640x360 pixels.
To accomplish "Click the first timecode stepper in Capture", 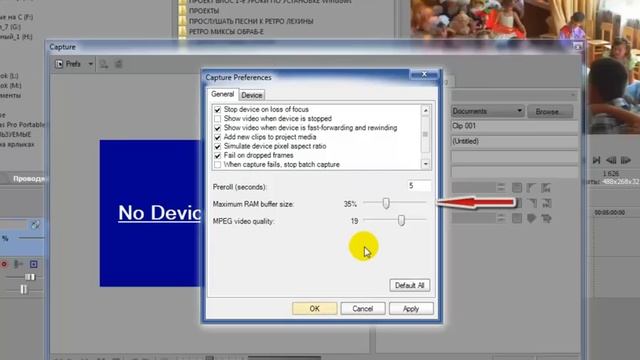I will coord(501,187).
